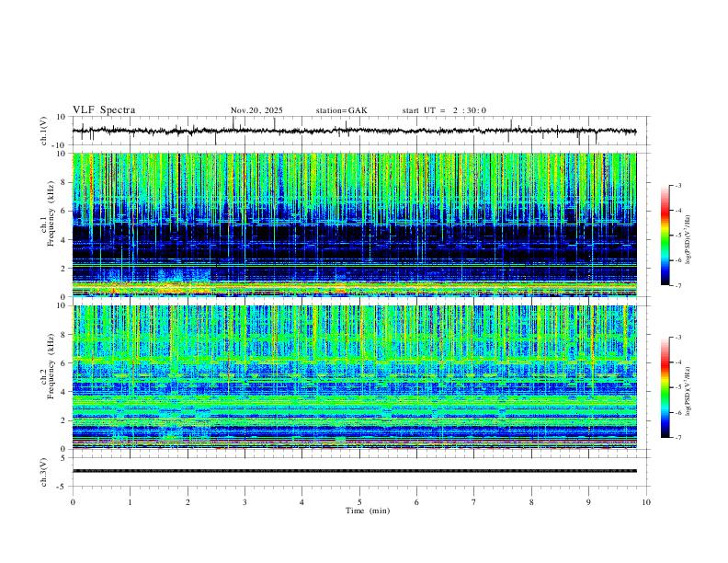Click time axis tick label "8"

[x=531, y=502]
